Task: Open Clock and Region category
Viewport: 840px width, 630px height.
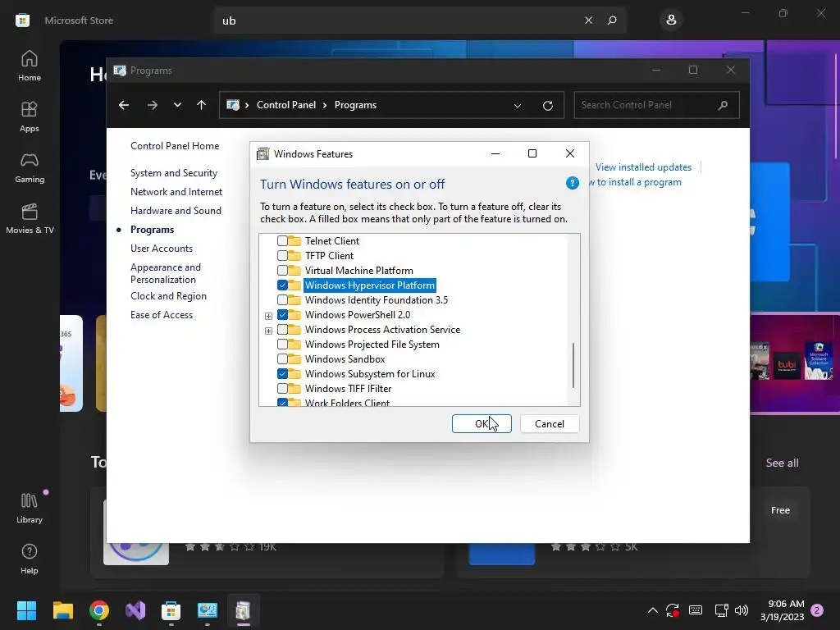Action: point(168,295)
